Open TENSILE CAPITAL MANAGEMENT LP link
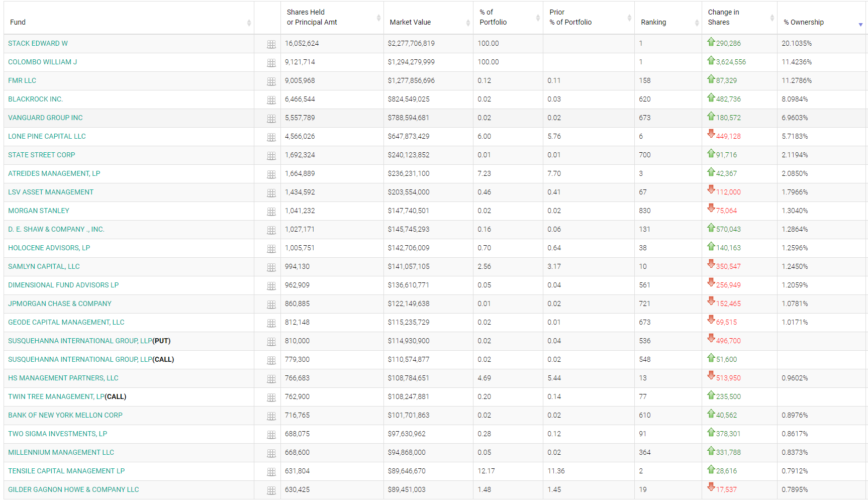This screenshot has height=503, width=868. pos(66,471)
